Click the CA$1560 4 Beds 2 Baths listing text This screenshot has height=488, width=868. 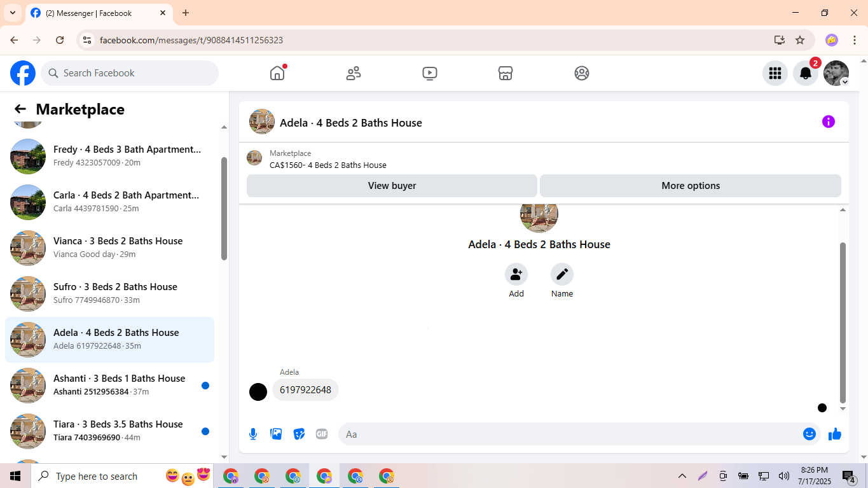click(328, 165)
